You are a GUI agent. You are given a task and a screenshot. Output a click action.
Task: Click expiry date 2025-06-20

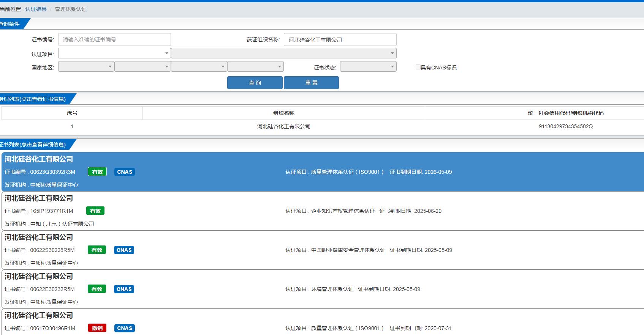pos(428,211)
